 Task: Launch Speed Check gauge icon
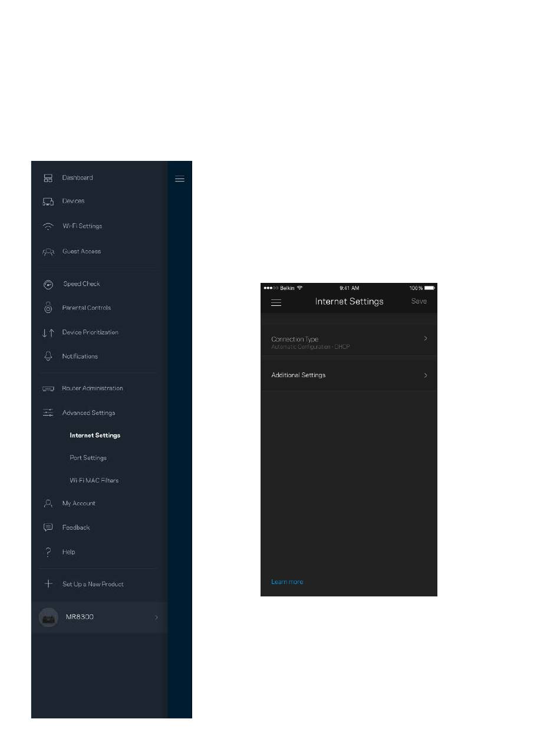48,284
